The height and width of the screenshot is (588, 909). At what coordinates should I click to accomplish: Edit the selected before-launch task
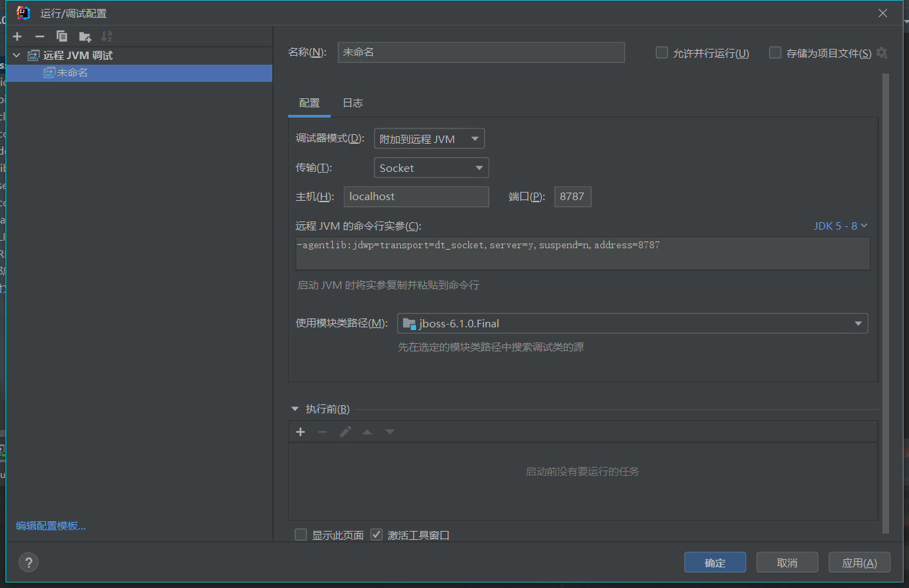345,431
